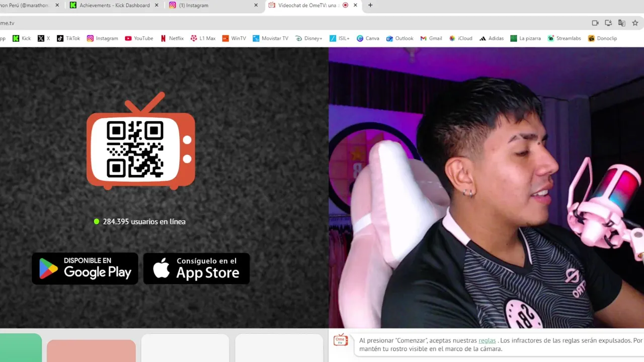The height and width of the screenshot is (362, 644).
Task: Open the iCloud bookmark
Action: 461,38
